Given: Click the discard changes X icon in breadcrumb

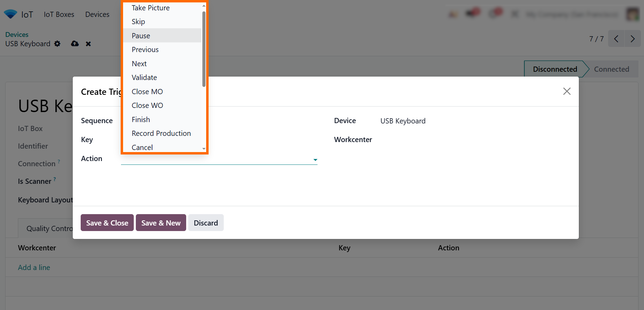Looking at the screenshot, I should [x=88, y=44].
